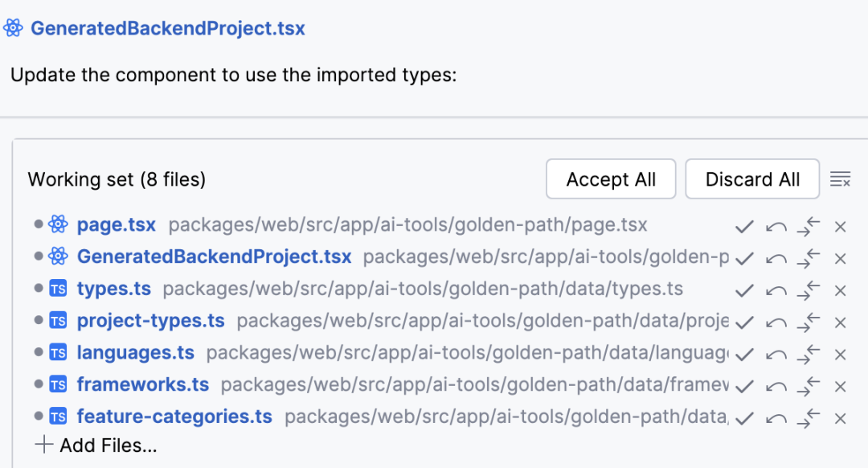The image size is (868, 468).
Task: Remove page.tsx from working set
Action: pos(841,227)
